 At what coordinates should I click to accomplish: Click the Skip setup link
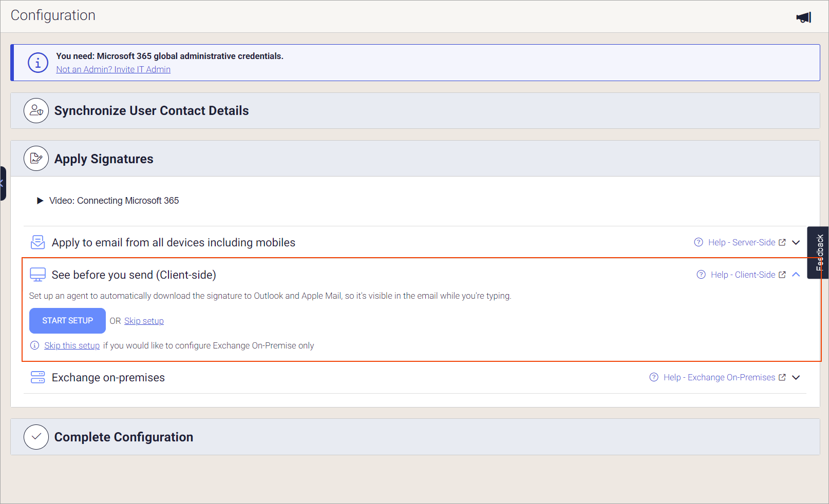click(144, 320)
